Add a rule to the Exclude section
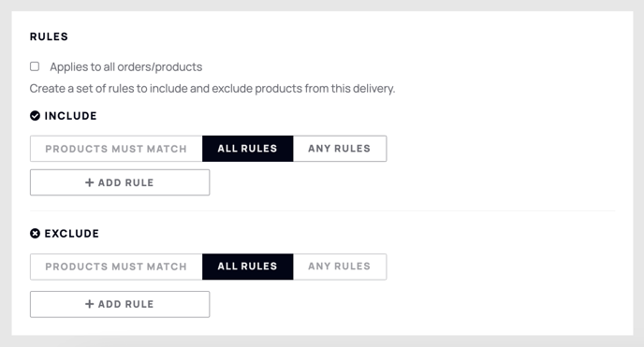Screen dimensions: 644x347 (x=120, y=304)
